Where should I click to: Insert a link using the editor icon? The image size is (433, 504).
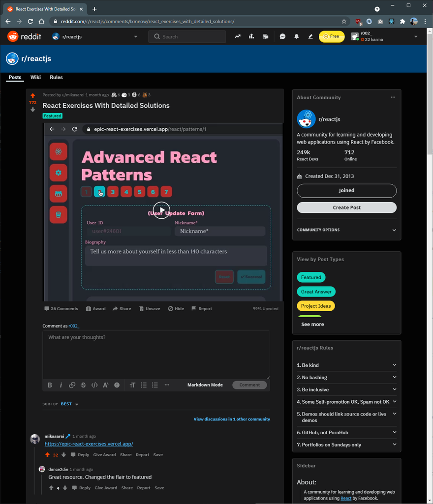pos(72,385)
